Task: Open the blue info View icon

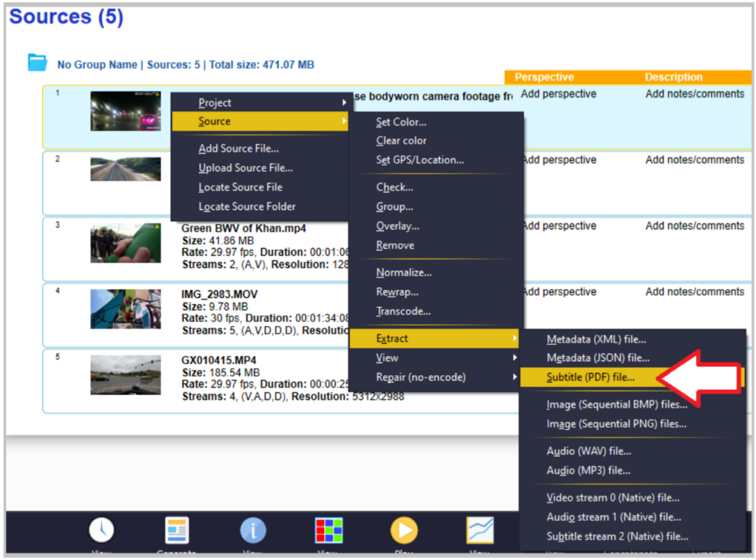Action: tap(252, 530)
